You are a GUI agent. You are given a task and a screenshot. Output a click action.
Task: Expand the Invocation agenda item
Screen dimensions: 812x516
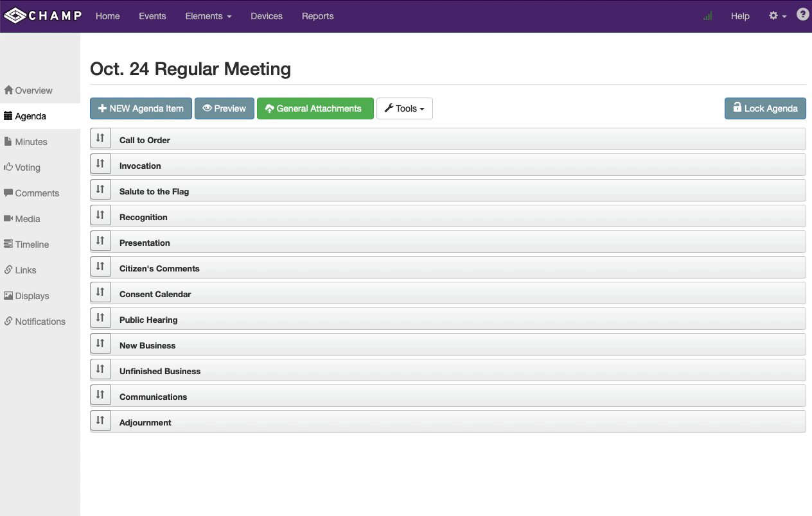click(448, 165)
